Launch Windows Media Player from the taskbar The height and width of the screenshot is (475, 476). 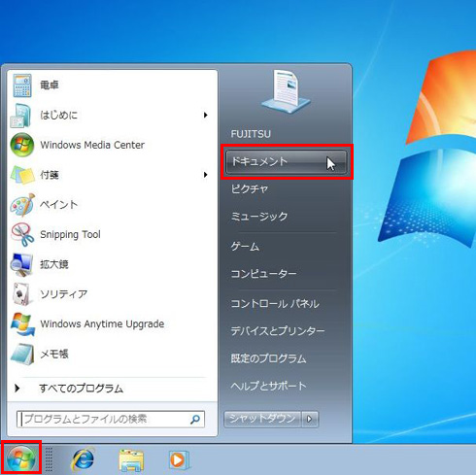179,459
